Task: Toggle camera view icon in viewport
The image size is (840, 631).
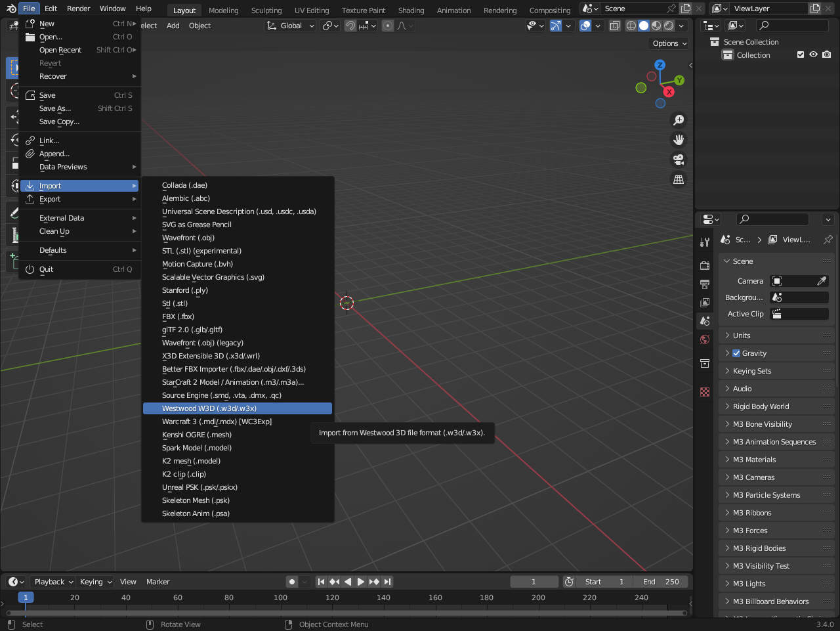Action: pos(679,160)
